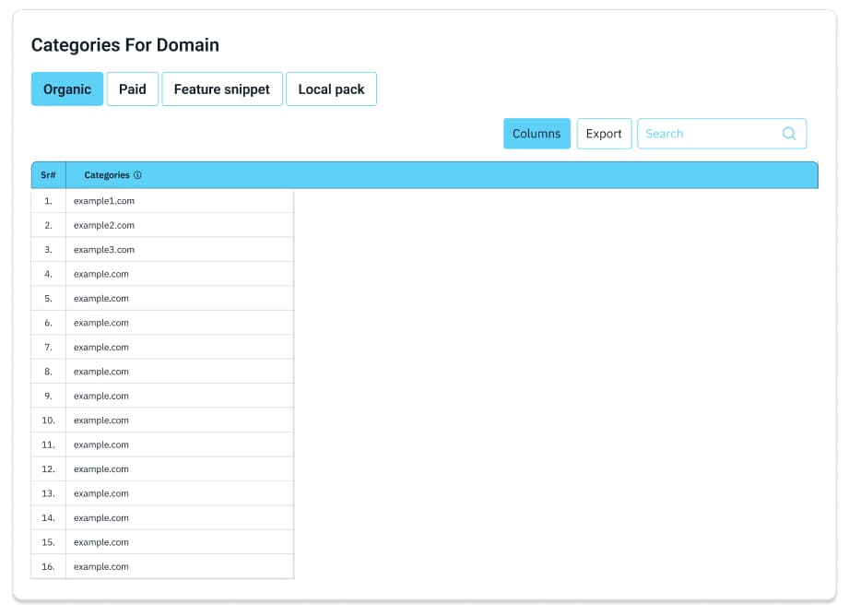Select the example2.com row
Image resolution: width=849 pixels, height=616 pixels.
coord(104,225)
